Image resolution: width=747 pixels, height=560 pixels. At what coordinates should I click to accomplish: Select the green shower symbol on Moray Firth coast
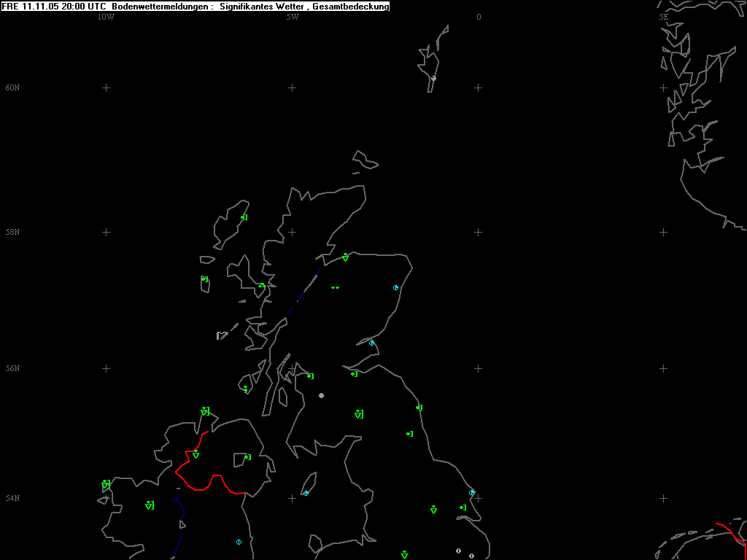tap(345, 257)
